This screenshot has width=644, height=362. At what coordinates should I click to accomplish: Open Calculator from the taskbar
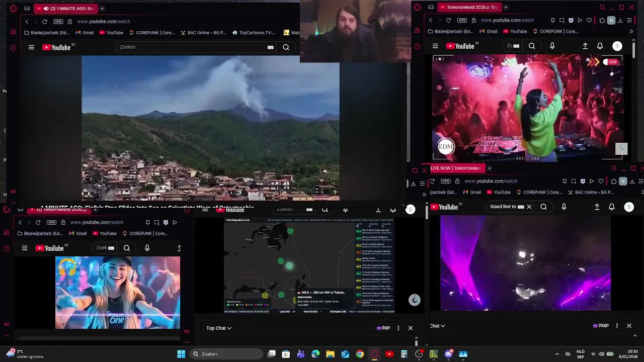click(404, 354)
